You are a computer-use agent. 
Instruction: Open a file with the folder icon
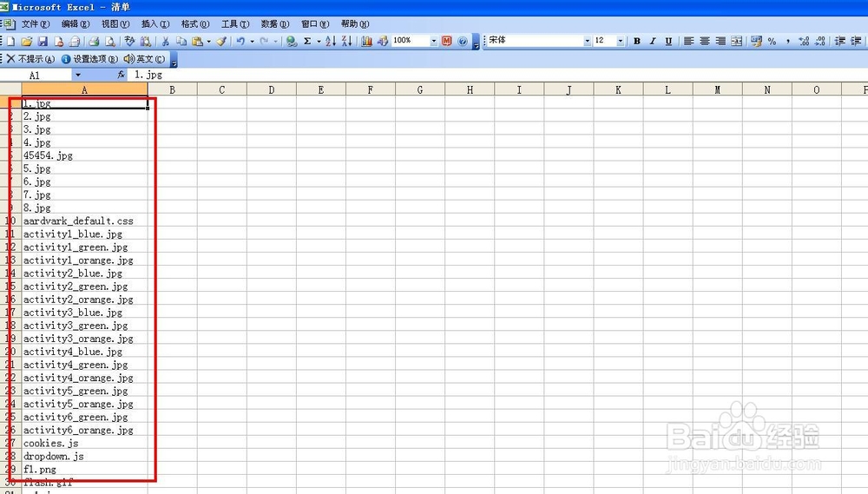[27, 41]
